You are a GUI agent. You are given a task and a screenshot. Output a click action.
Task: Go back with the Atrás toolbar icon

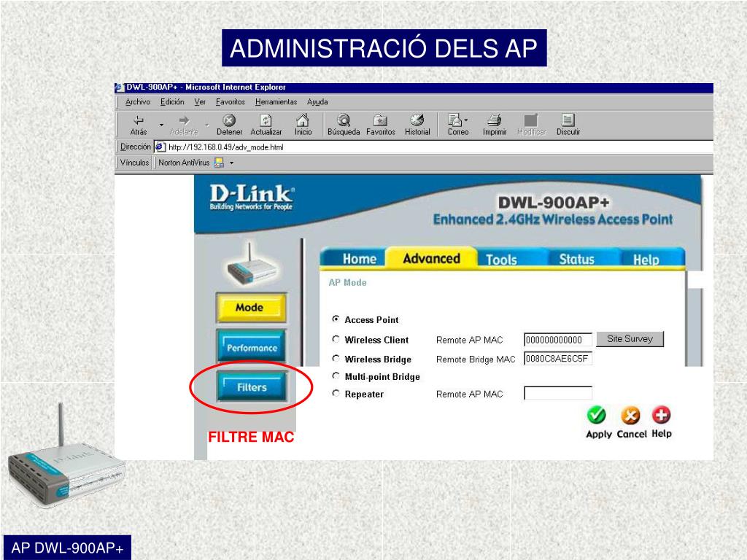(x=138, y=120)
